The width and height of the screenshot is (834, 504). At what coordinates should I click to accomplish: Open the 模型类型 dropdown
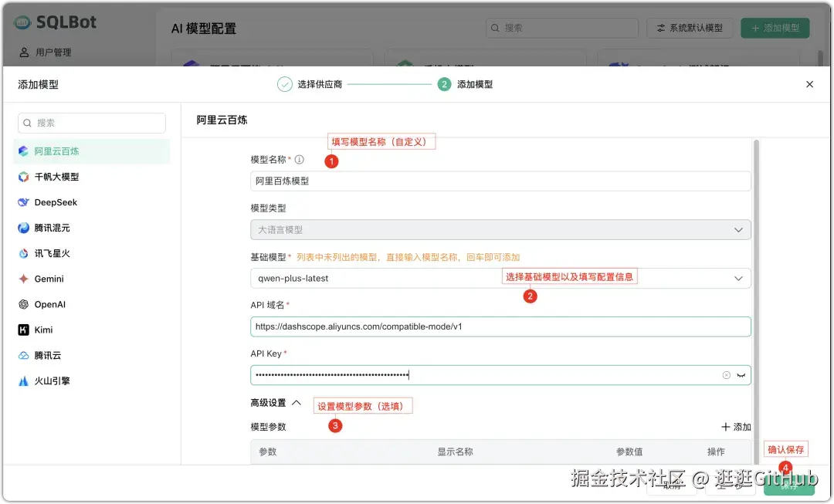coord(500,230)
